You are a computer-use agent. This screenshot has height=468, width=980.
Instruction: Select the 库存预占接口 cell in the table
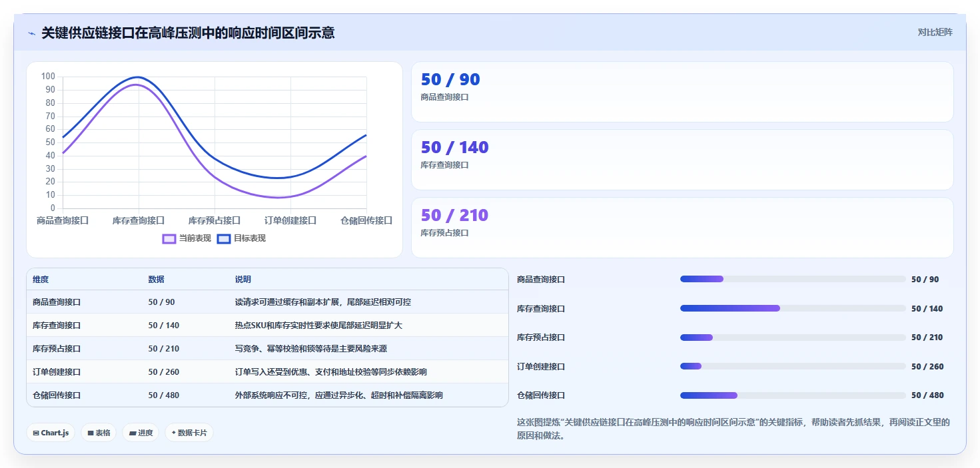57,349
